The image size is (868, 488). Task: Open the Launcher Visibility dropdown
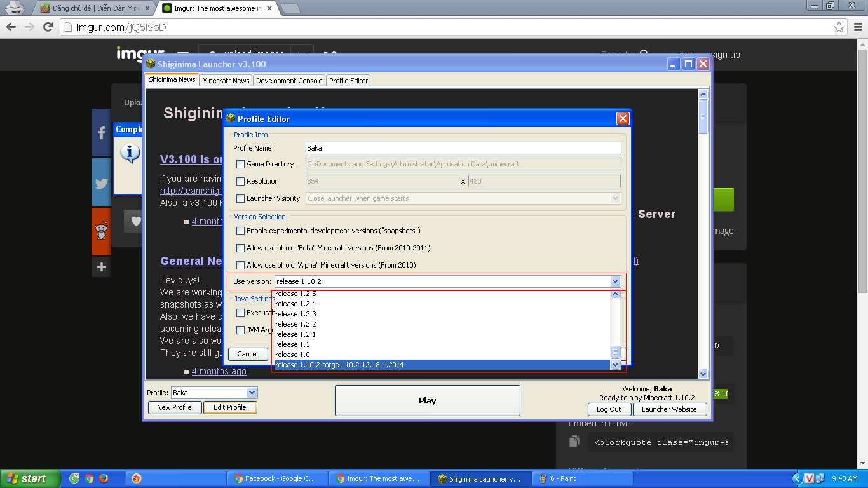(615, 198)
